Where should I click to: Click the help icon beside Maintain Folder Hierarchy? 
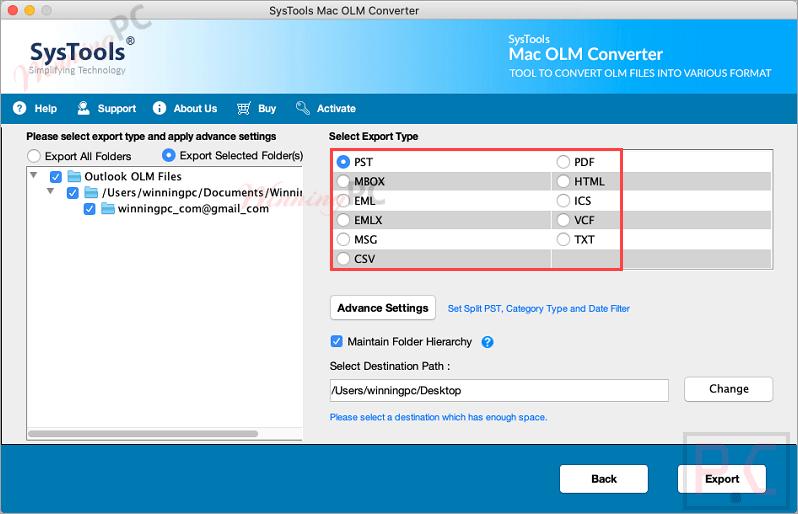tap(488, 342)
